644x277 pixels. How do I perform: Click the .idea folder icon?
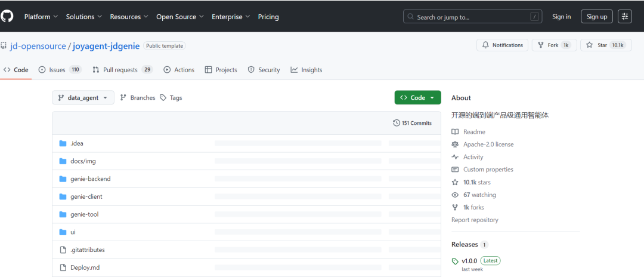pos(63,143)
